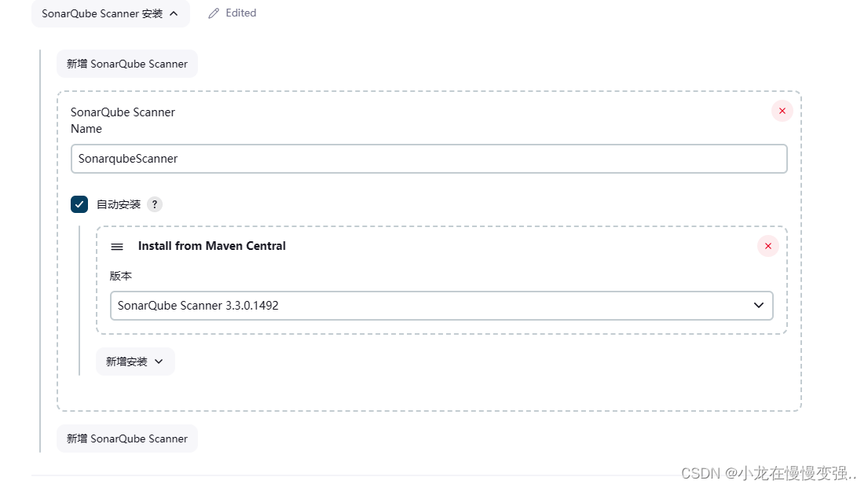Image resolution: width=868 pixels, height=488 pixels.
Task: Click the Install from Maven Central heading
Action: 212,246
